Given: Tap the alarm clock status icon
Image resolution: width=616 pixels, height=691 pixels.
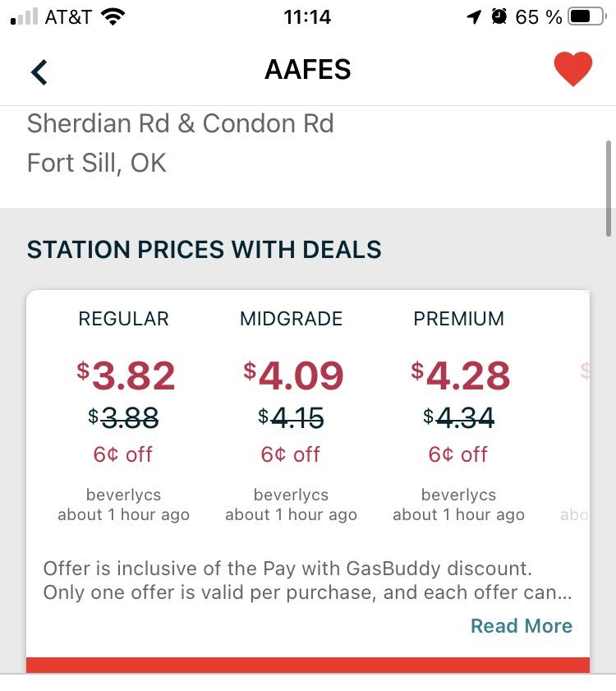Looking at the screenshot, I should [499, 16].
